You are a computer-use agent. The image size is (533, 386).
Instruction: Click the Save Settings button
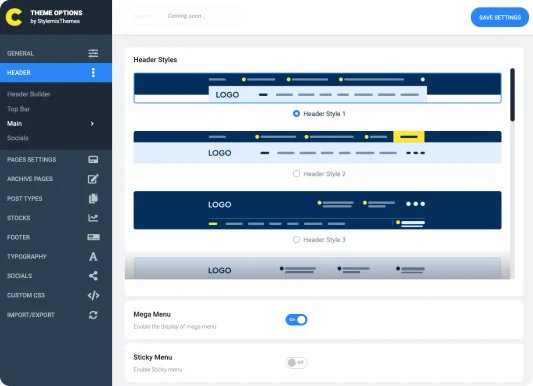point(500,17)
